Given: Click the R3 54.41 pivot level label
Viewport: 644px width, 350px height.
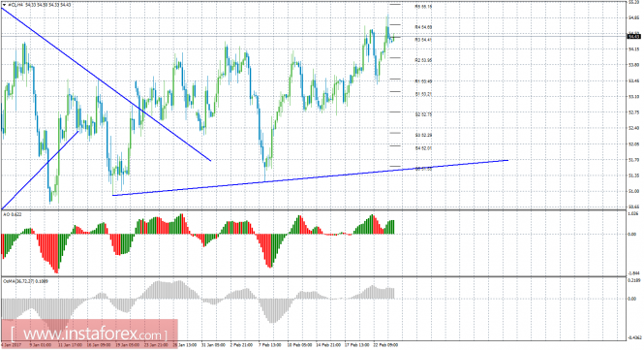Looking at the screenshot, I should (x=423, y=40).
